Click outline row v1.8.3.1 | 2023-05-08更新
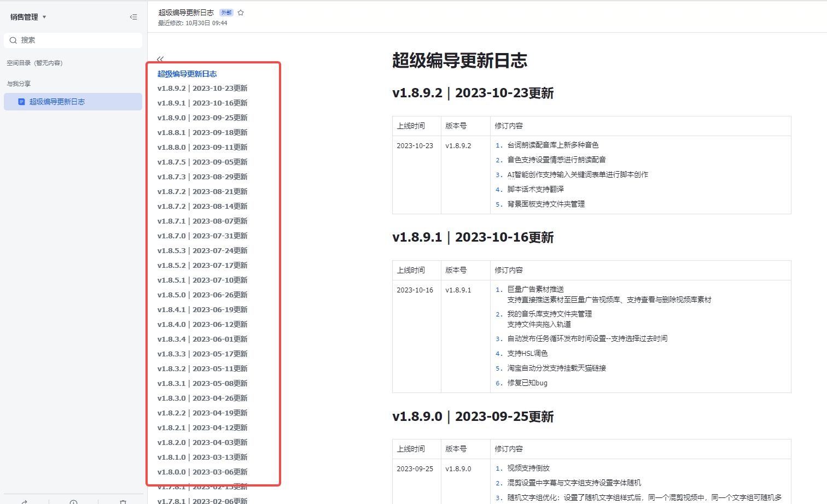The image size is (827, 504). coord(202,383)
